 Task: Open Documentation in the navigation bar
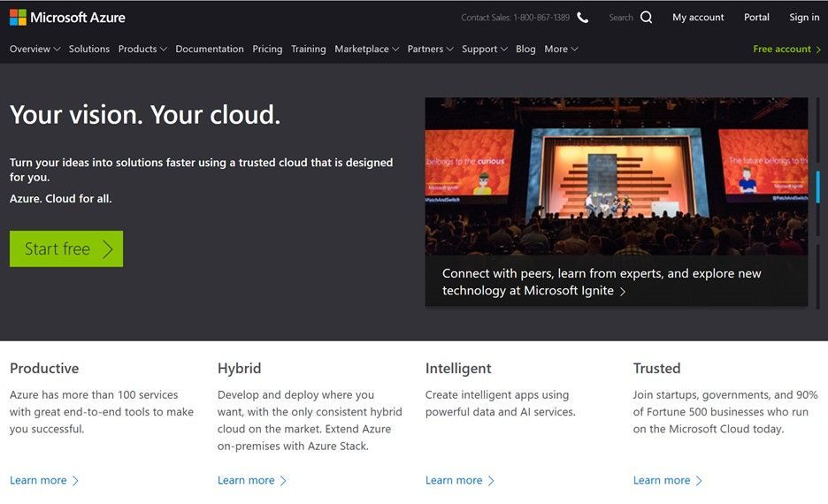[x=210, y=50]
